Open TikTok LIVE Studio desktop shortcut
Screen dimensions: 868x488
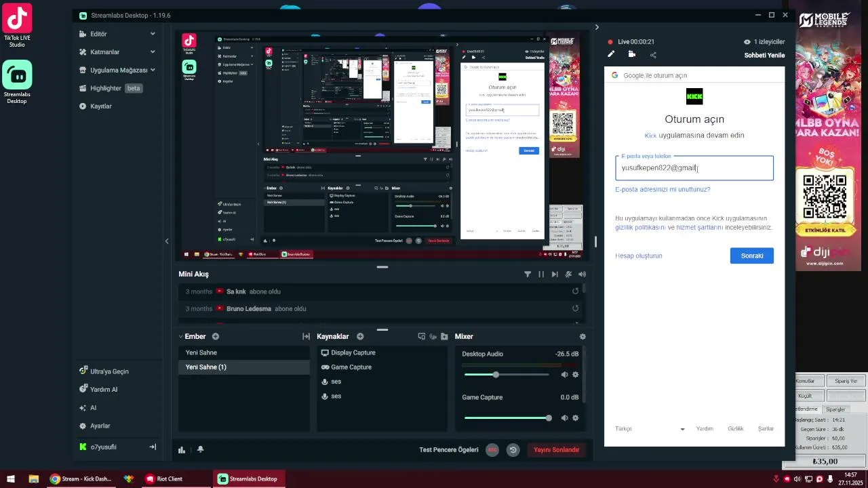[x=17, y=26]
